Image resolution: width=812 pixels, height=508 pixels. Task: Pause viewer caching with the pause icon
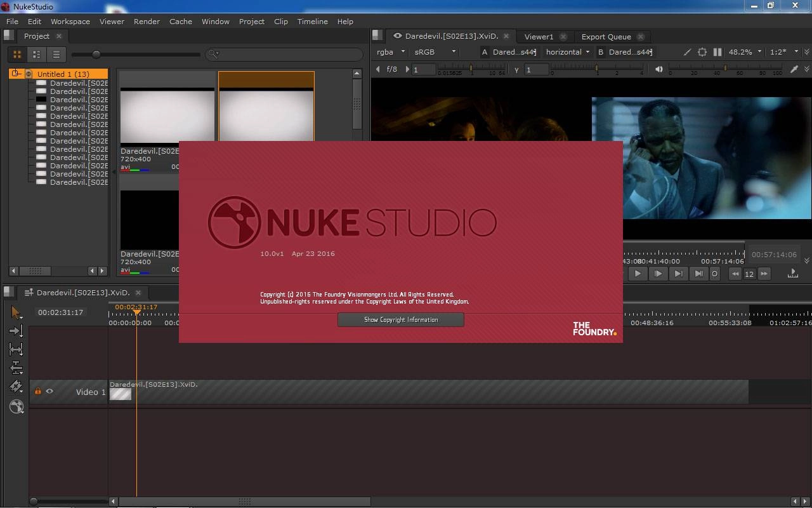[717, 52]
